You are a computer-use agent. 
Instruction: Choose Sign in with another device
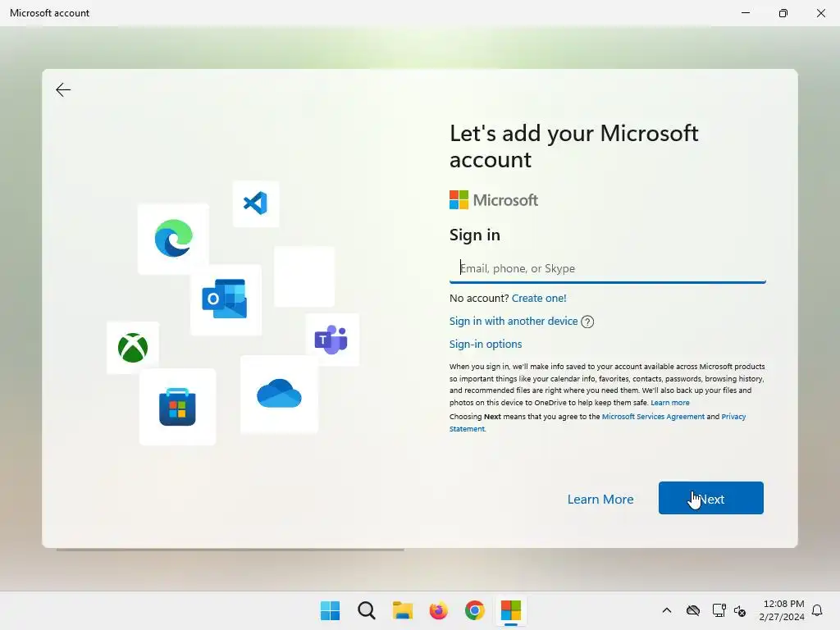514,321
